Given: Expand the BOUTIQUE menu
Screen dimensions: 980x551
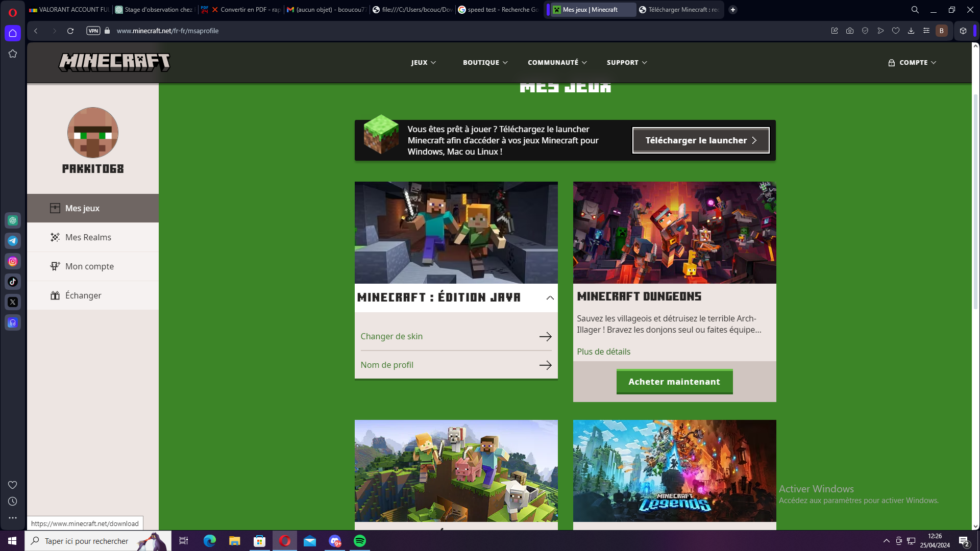Looking at the screenshot, I should pyautogui.click(x=485, y=62).
